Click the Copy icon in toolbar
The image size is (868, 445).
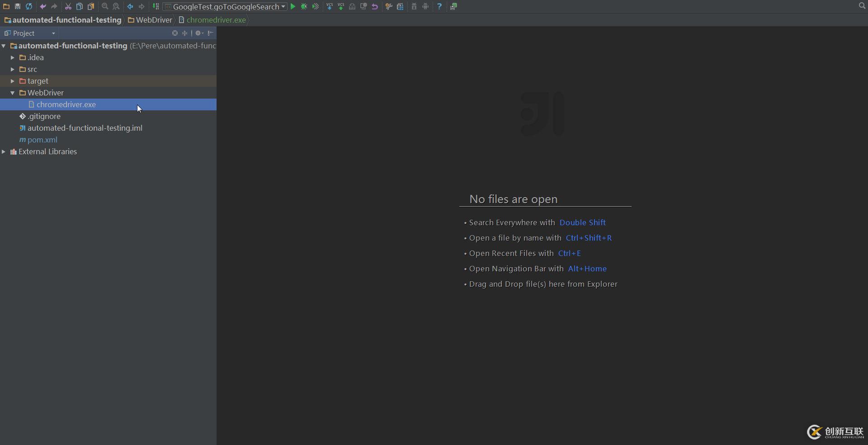coord(80,6)
